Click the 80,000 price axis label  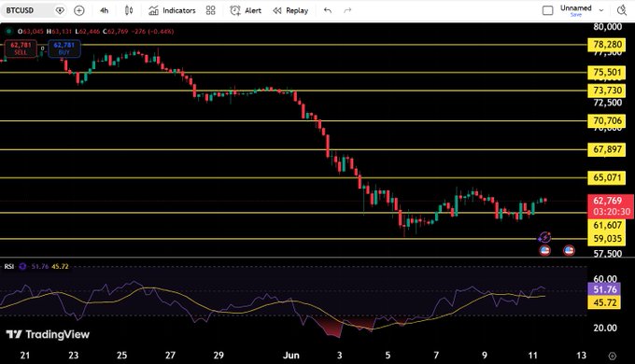pyautogui.click(x=607, y=27)
